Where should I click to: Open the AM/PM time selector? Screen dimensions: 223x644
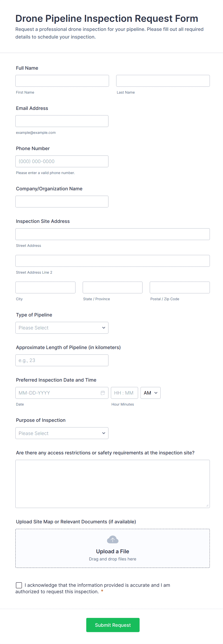click(x=150, y=393)
